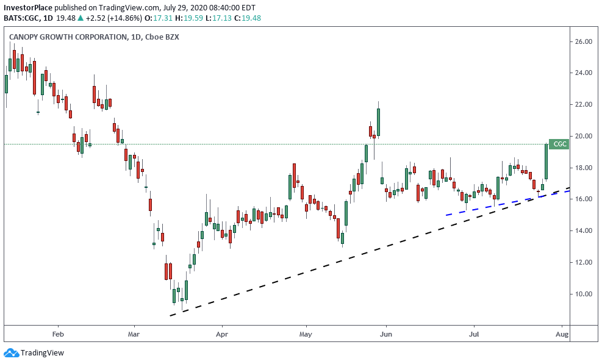Click the 14.00 price axis label
Screen dimensions: 602x364
(583, 230)
